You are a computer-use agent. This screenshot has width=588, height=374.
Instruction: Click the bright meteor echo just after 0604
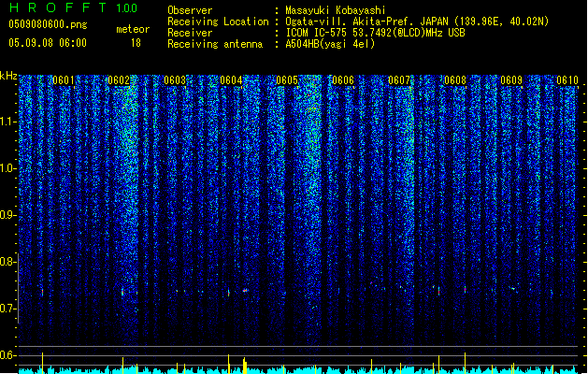click(x=245, y=291)
